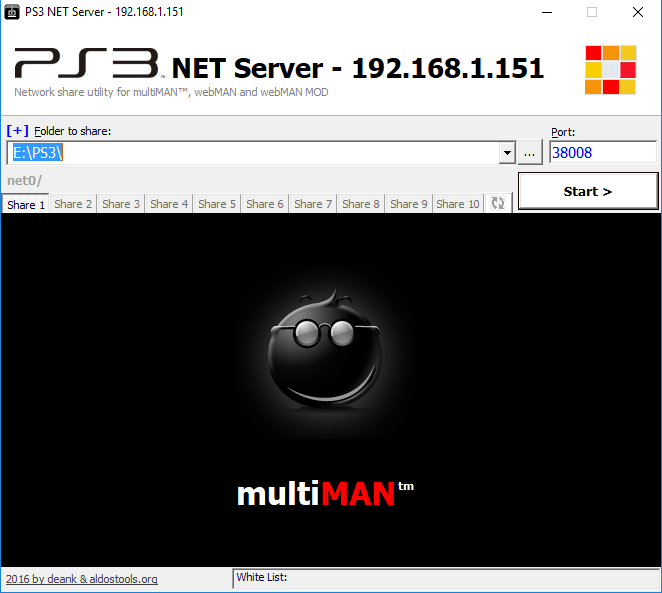
Task: Click the Start > button
Action: (x=588, y=191)
